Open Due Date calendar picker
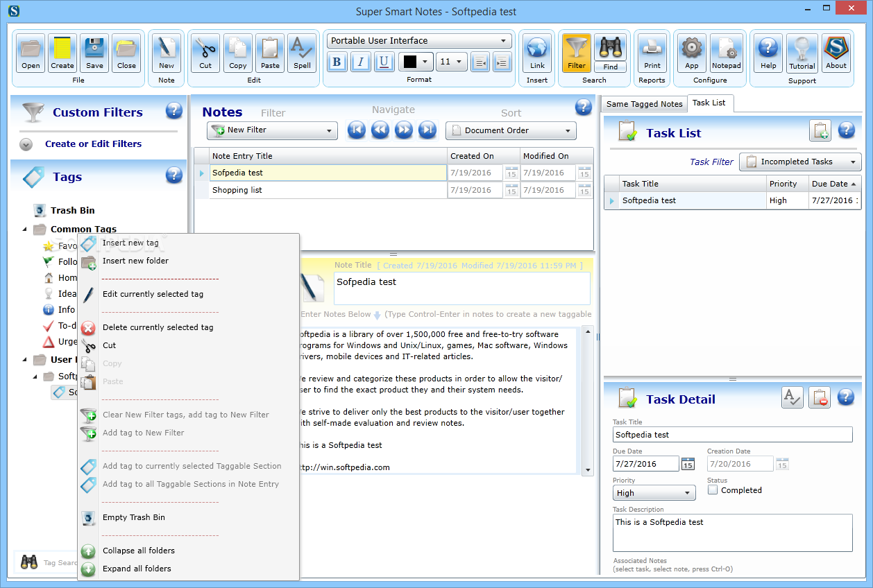873x588 pixels. click(688, 464)
